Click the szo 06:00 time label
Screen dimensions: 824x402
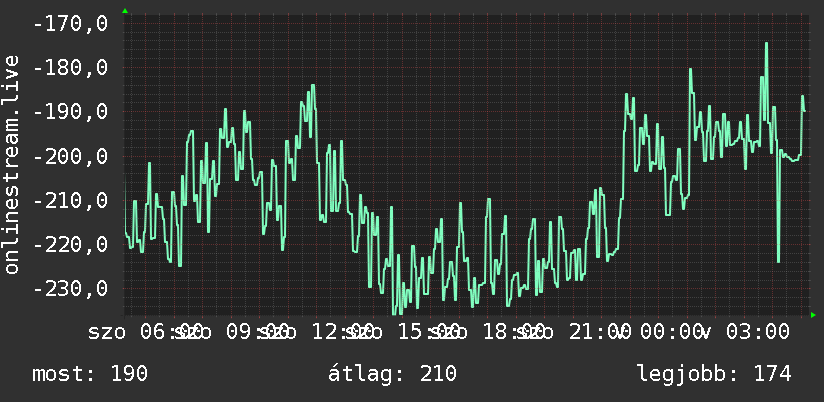coord(145,332)
